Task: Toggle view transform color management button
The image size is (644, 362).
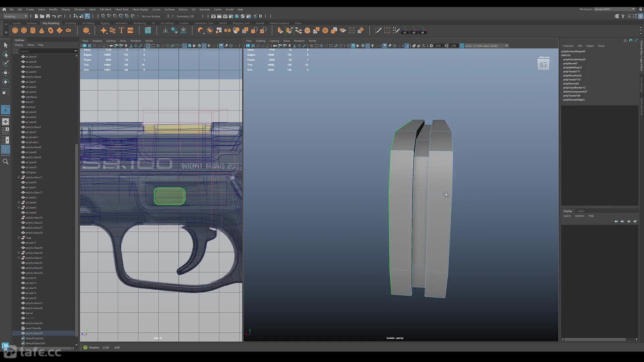Action: pos(462,46)
